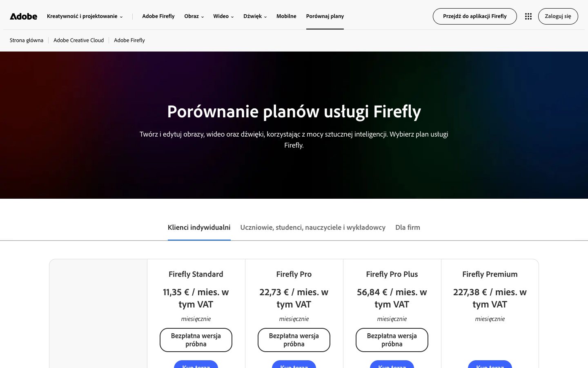This screenshot has height=368, width=588.
Task: Start free trial for Firefly Pro Plus
Action: click(x=392, y=340)
